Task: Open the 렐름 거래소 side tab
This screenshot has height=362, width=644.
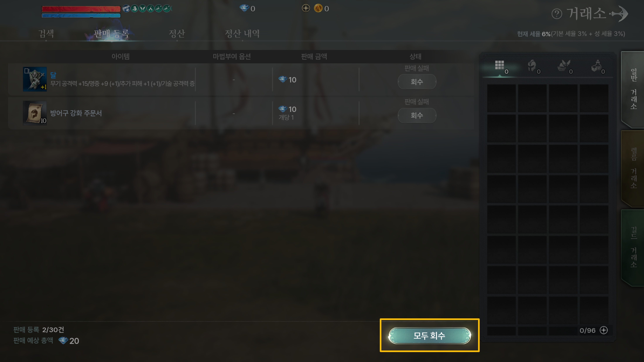Action: click(x=633, y=168)
